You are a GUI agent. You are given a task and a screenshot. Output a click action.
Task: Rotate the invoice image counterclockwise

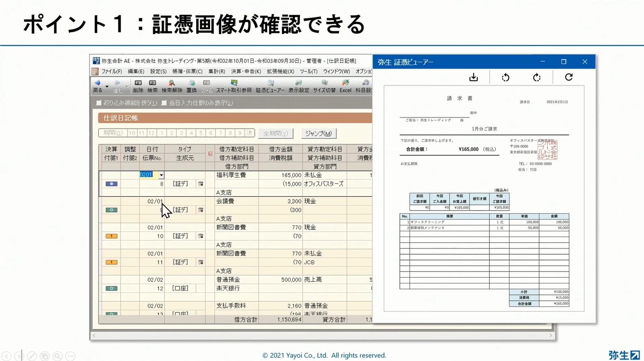[x=505, y=77]
